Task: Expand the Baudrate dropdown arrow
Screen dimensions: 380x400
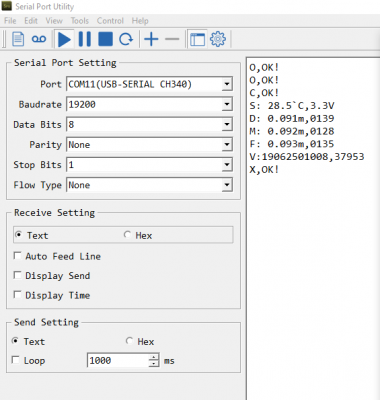Action: click(x=227, y=104)
